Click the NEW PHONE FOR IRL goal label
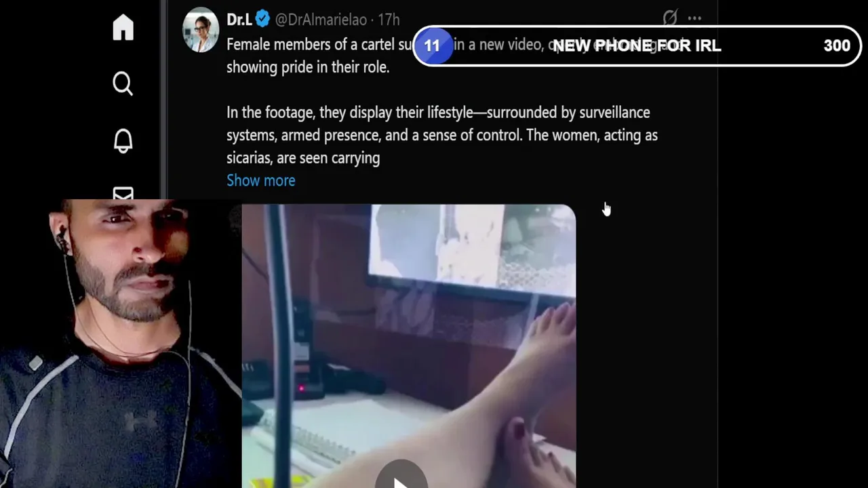The width and height of the screenshot is (868, 488). coord(637,45)
